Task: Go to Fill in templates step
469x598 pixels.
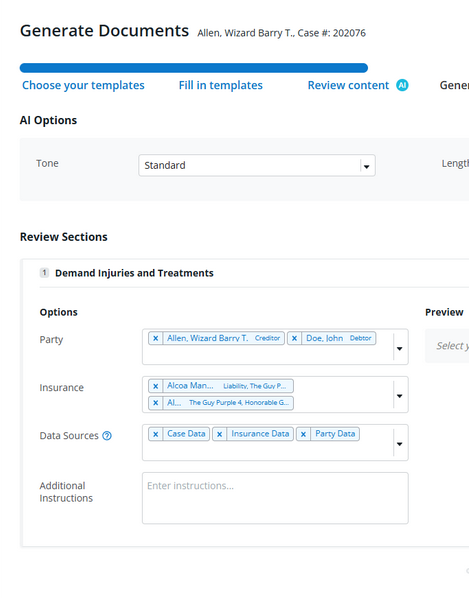Action: 221,85
